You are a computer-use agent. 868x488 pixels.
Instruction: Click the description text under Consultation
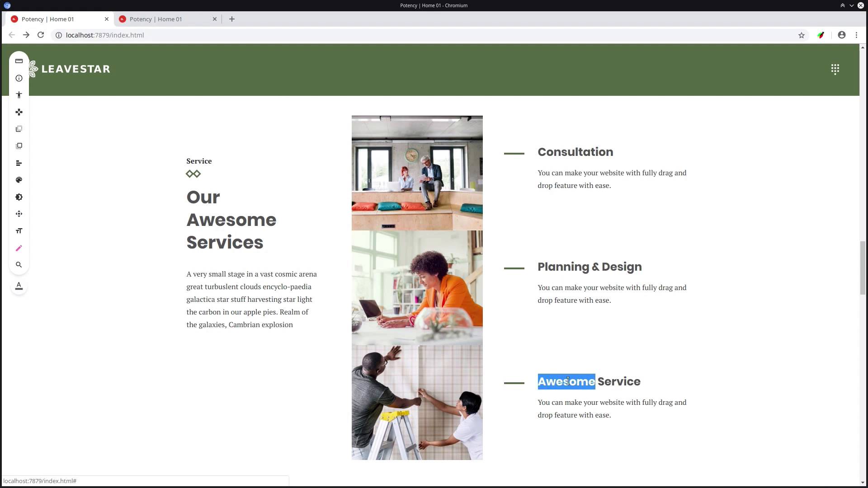tap(612, 179)
